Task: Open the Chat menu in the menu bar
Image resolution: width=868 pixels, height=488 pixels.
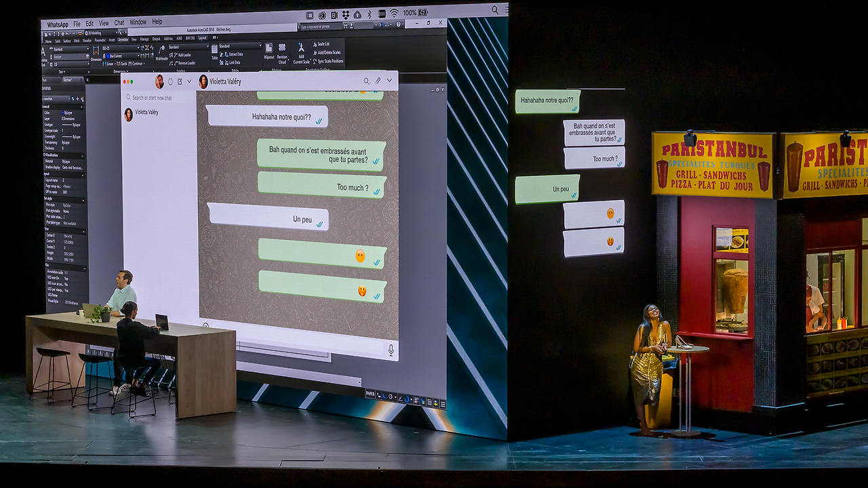Action: pyautogui.click(x=119, y=23)
